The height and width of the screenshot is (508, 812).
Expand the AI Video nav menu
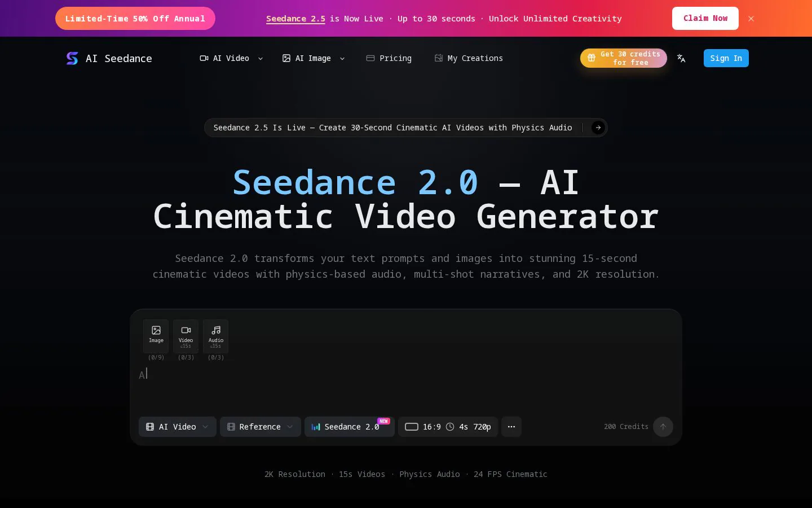click(x=231, y=58)
